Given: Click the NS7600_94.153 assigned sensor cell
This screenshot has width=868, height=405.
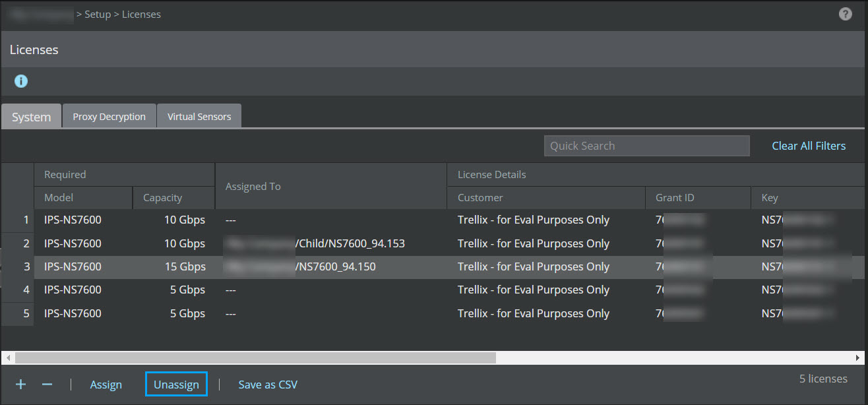Looking at the screenshot, I should [331, 243].
